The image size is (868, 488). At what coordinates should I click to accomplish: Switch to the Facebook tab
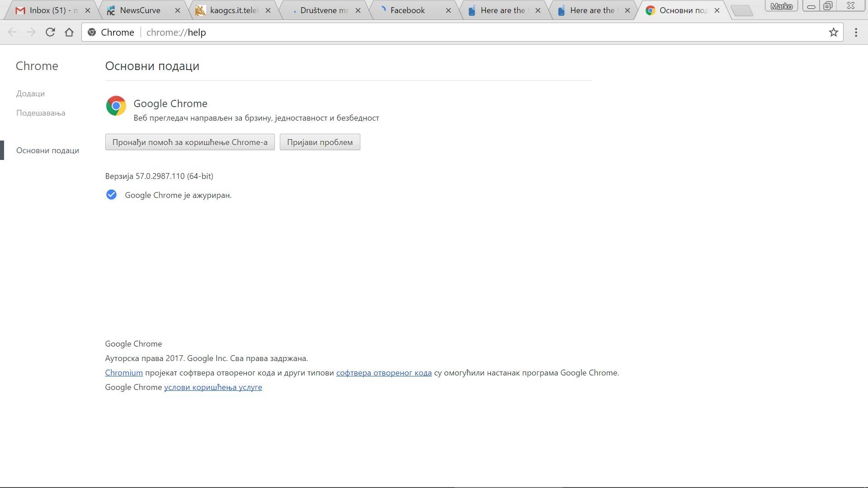tap(407, 10)
